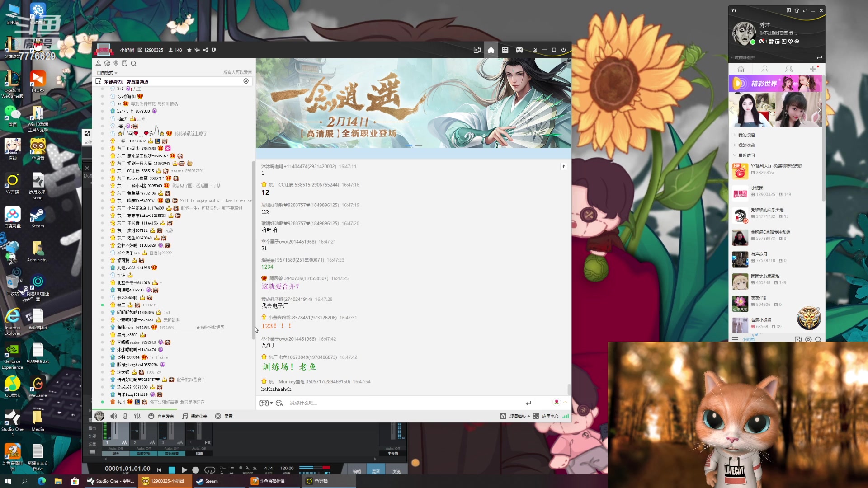Click the share icon next to member count
This screenshot has width=868, height=488.
[x=205, y=50]
